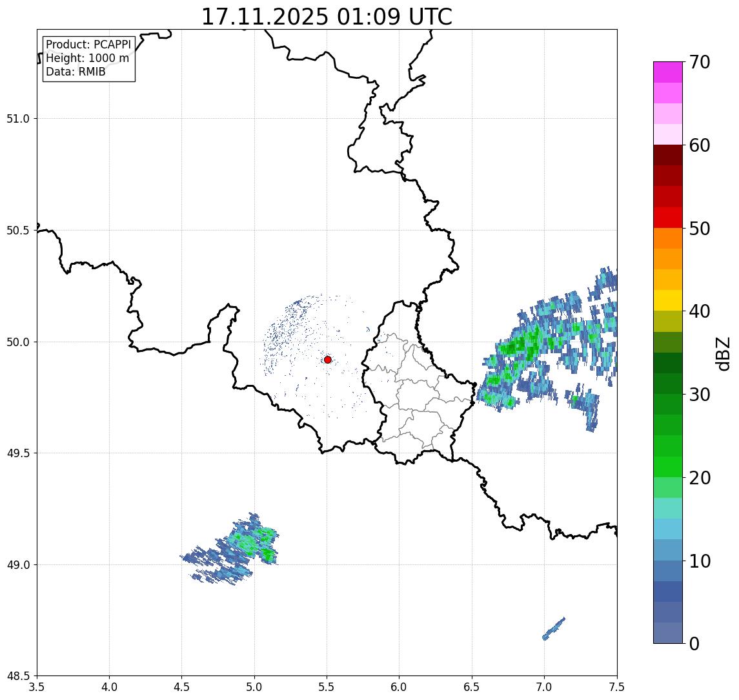Click the longitude axis label 6.0
Screen dimensions: 739x700
point(400,687)
